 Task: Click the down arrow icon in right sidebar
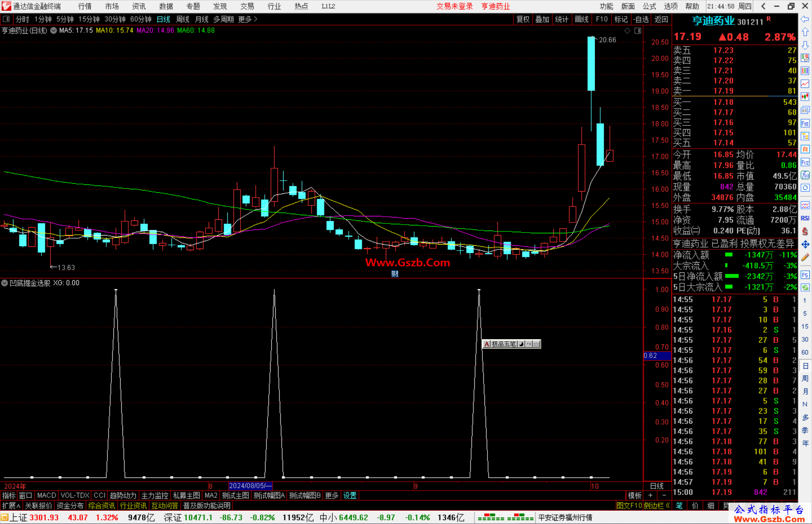(x=805, y=45)
